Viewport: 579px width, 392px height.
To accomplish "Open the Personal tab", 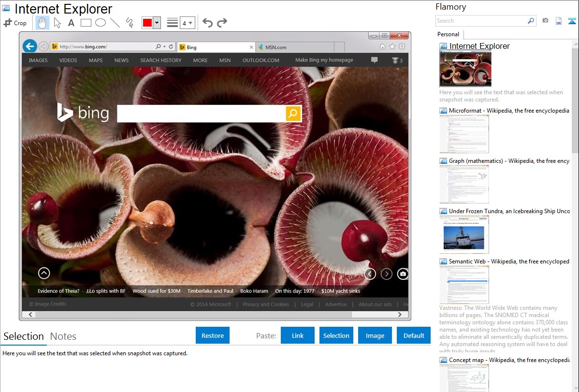I will click(x=449, y=34).
